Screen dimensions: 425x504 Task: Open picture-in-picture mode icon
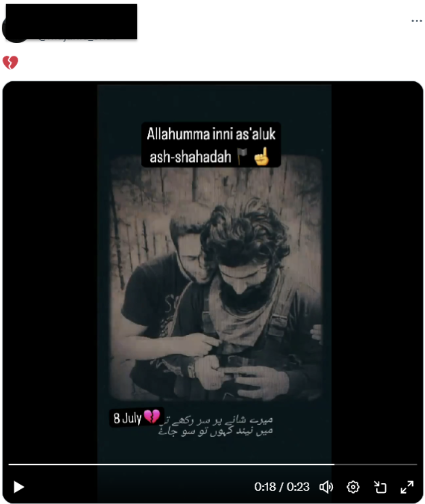click(x=380, y=487)
